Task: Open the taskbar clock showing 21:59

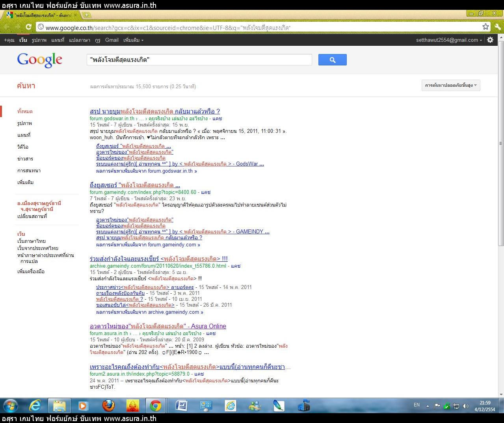Action: (485, 406)
